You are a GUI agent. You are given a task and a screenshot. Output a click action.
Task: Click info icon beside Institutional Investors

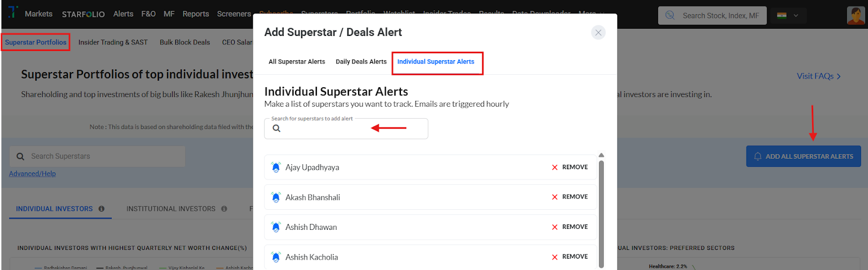click(224, 209)
